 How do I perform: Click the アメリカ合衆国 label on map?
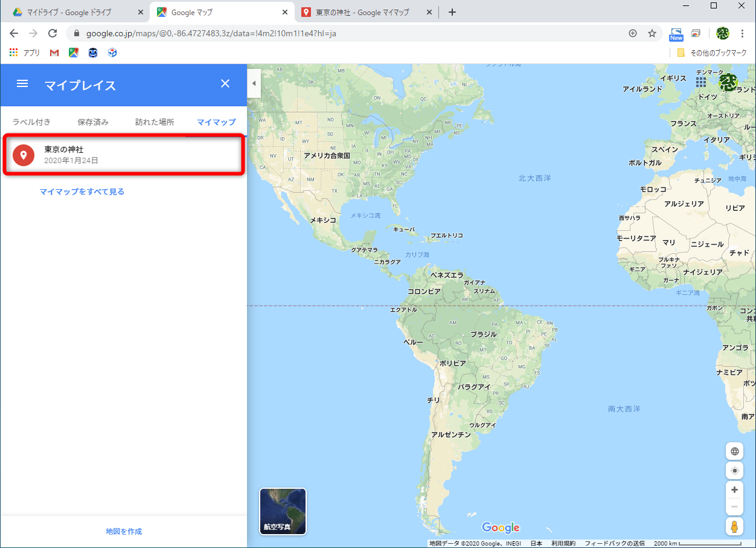(327, 155)
